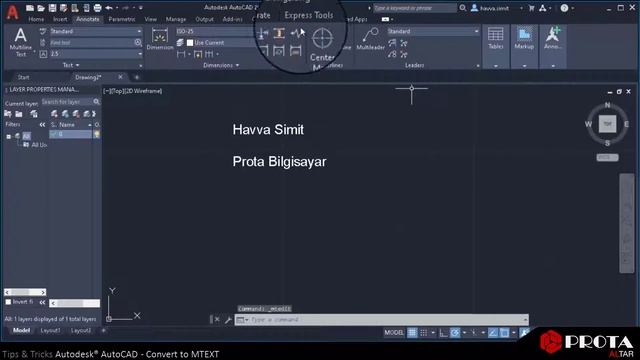
Task: Click the Save icon in quick access
Action: (x=52, y=8)
